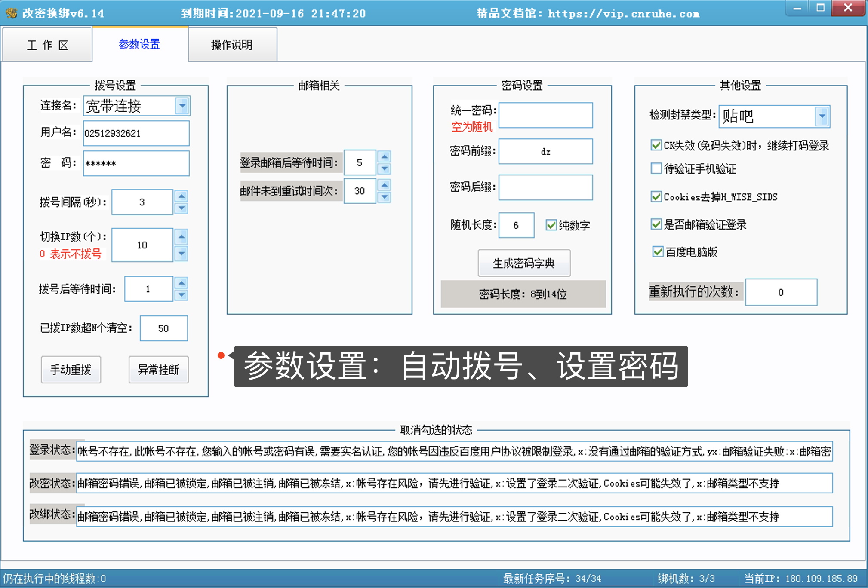Click the 重新执行的次数 input field
The image size is (868, 588).
click(781, 292)
